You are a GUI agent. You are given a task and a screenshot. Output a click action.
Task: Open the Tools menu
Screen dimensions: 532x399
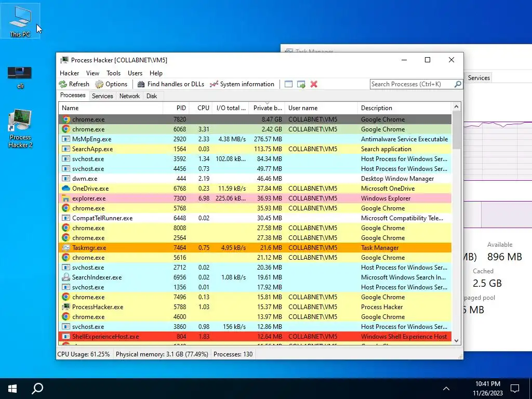(x=113, y=73)
